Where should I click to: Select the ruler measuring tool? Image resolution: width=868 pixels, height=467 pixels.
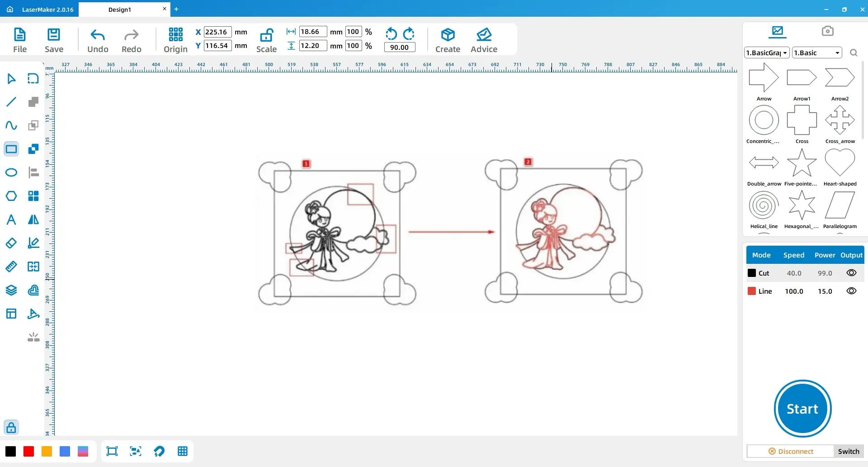click(11, 267)
